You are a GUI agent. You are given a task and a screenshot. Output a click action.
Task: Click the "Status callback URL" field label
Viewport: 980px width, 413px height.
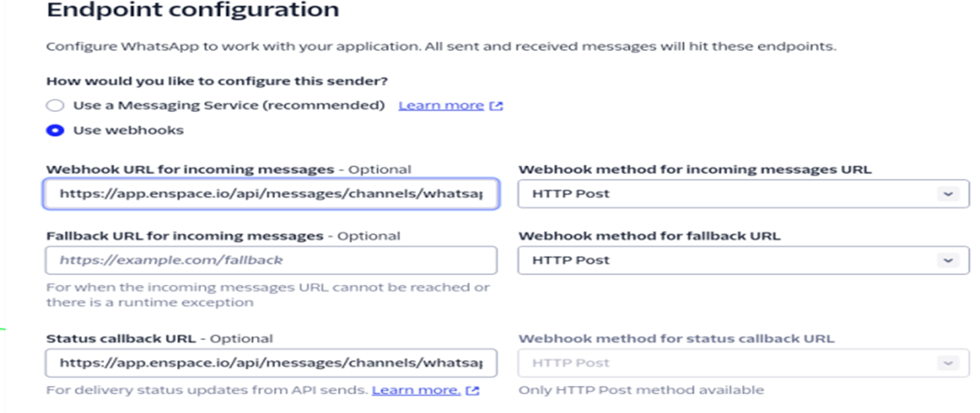coord(121,339)
